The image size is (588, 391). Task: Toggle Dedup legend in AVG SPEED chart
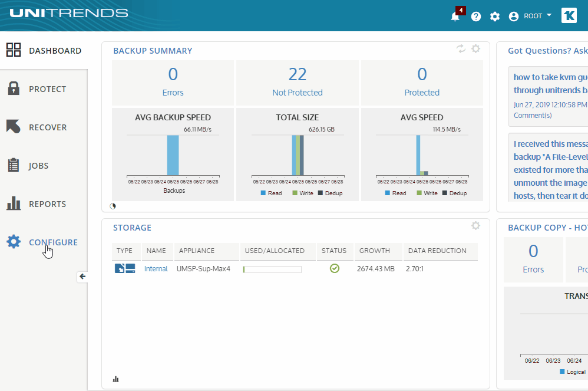tap(455, 193)
